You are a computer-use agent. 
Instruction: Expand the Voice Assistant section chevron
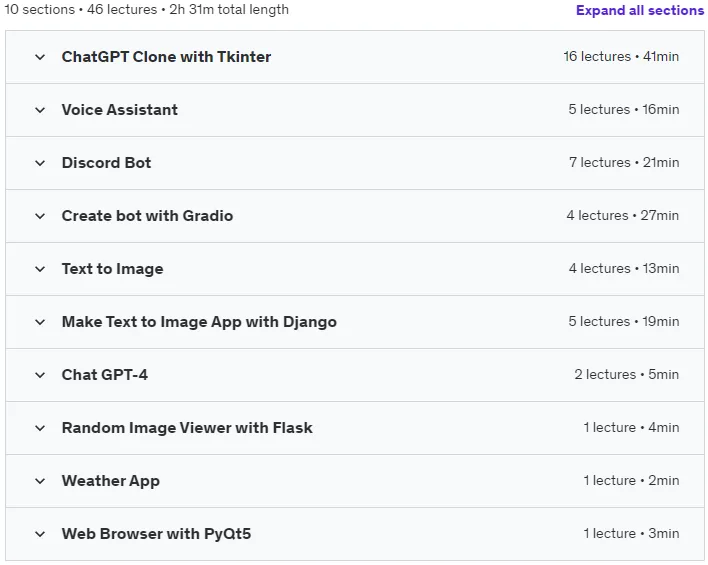(40, 110)
